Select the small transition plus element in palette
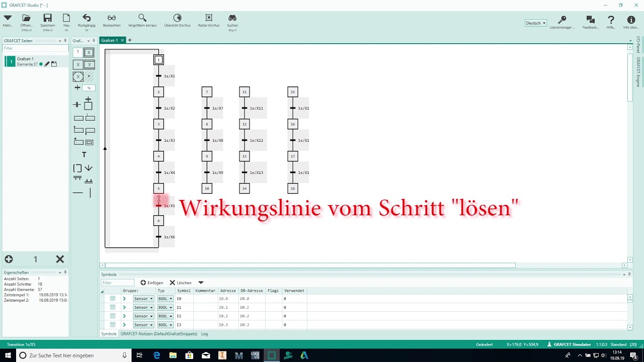The width and height of the screenshot is (644, 362). [x=77, y=87]
